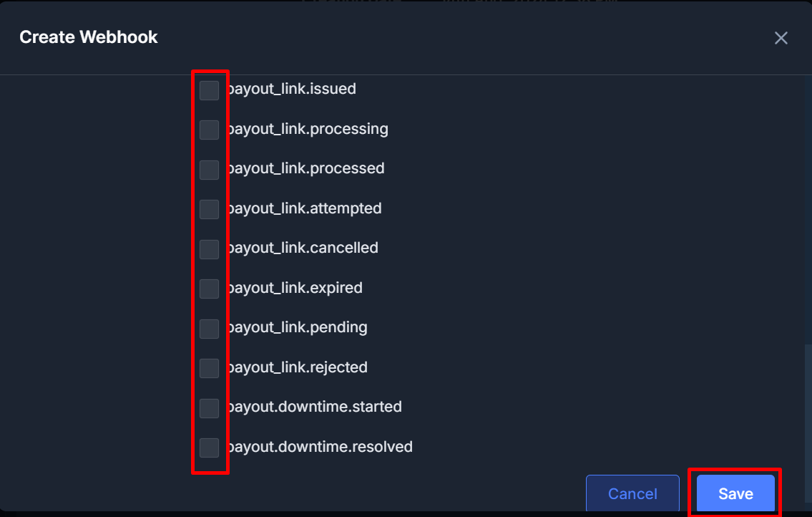Viewport: 812px width, 517px height.
Task: Select the payout_link.attempted checkbox
Action: tap(209, 210)
